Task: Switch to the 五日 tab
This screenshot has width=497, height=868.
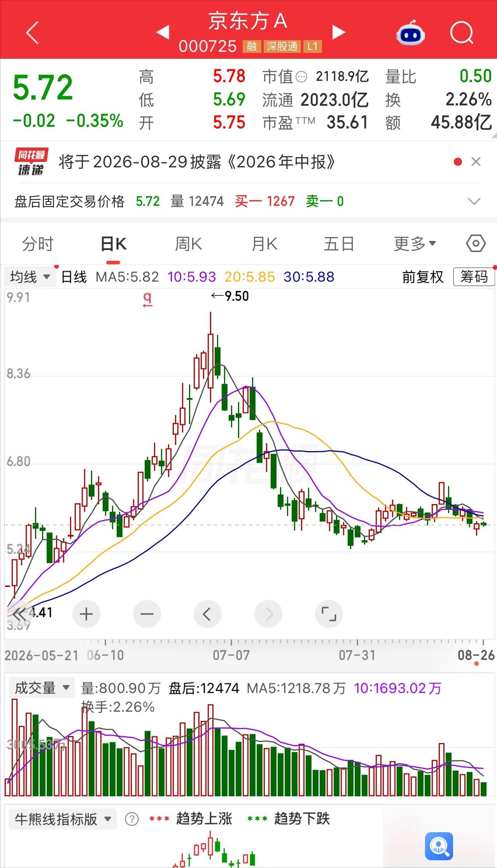Action: pyautogui.click(x=339, y=244)
